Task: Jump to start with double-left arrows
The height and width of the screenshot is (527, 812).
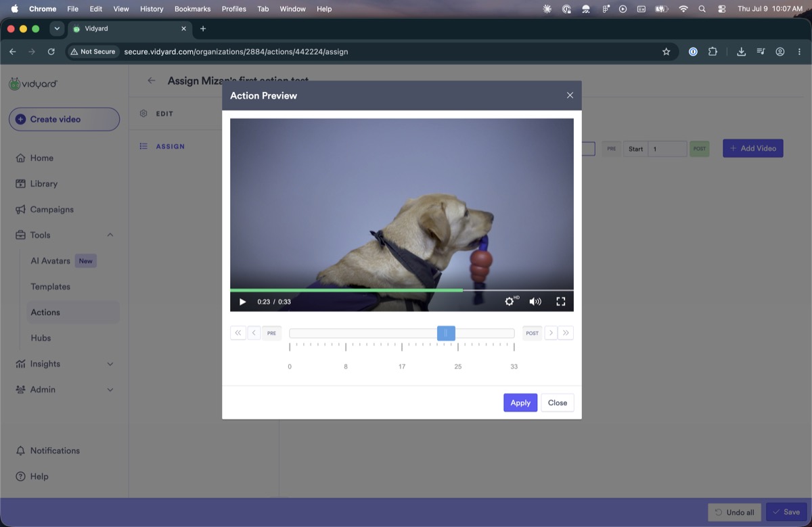Action: tap(238, 333)
